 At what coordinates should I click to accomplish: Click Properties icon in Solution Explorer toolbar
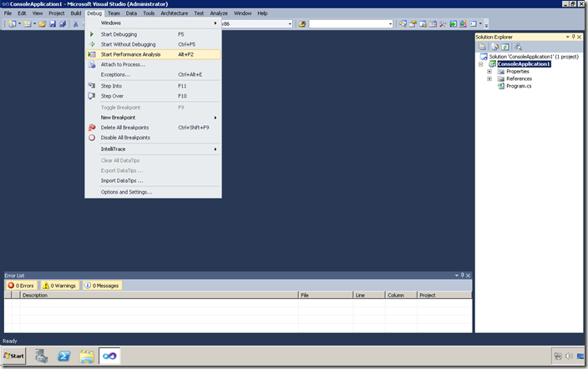click(482, 47)
